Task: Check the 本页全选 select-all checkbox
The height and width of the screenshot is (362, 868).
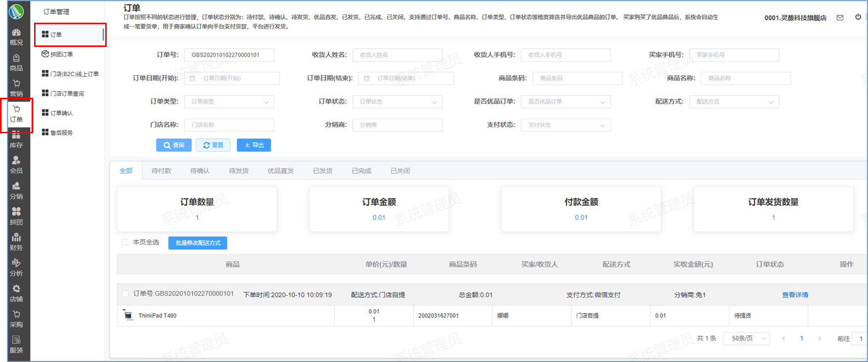Action: click(x=125, y=242)
